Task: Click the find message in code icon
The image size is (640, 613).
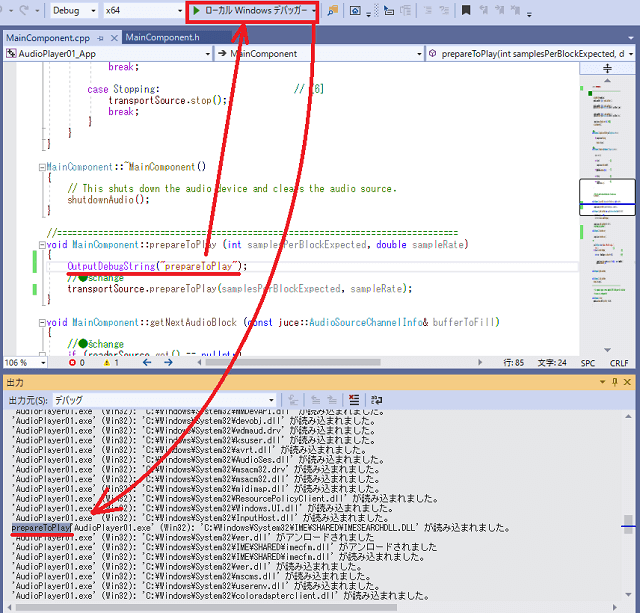Action: click(293, 400)
